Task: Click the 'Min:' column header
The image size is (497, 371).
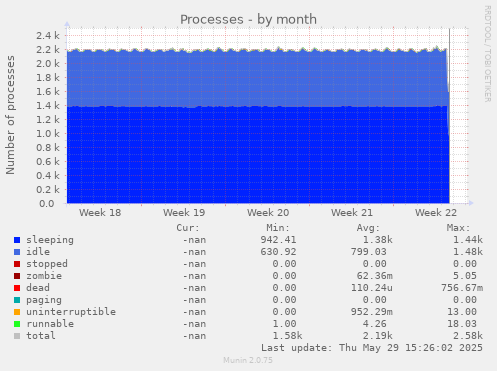Action: pos(278,228)
